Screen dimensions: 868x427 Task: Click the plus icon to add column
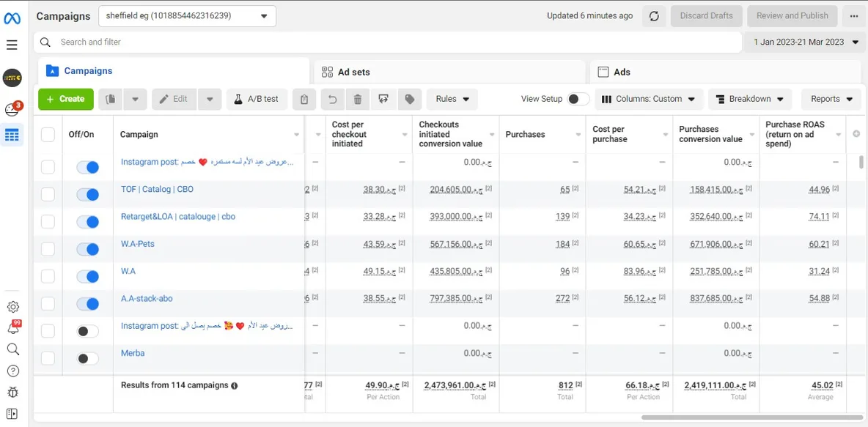tap(857, 134)
